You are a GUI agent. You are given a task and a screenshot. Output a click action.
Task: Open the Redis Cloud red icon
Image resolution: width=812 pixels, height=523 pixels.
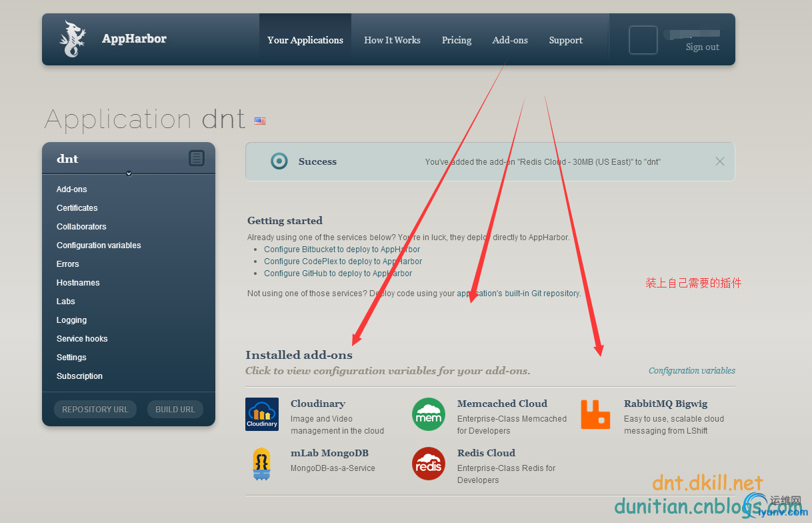[429, 464]
